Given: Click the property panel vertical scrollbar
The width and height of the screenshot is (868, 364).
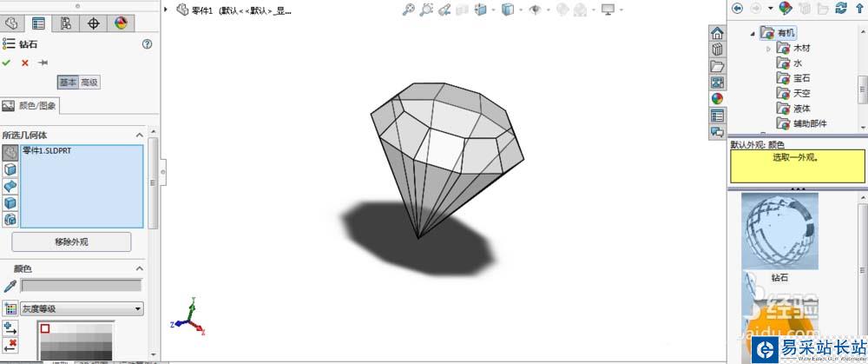Looking at the screenshot, I should pos(153,182).
